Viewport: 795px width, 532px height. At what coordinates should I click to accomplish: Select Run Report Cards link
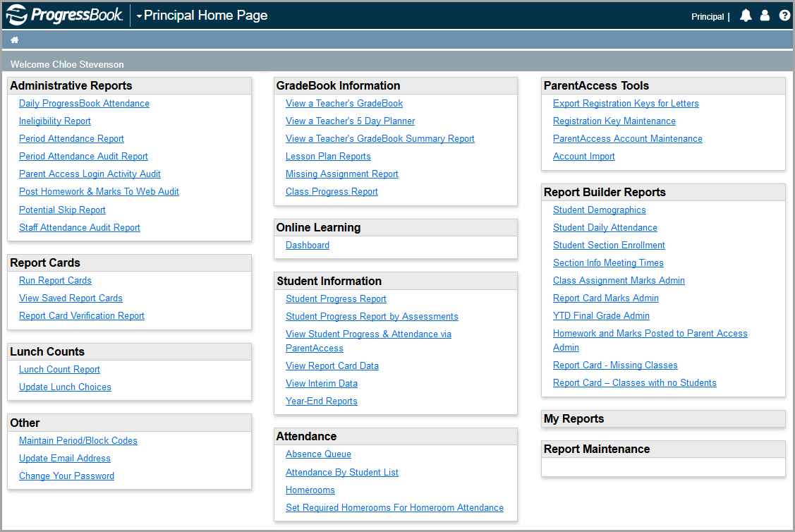pos(55,280)
